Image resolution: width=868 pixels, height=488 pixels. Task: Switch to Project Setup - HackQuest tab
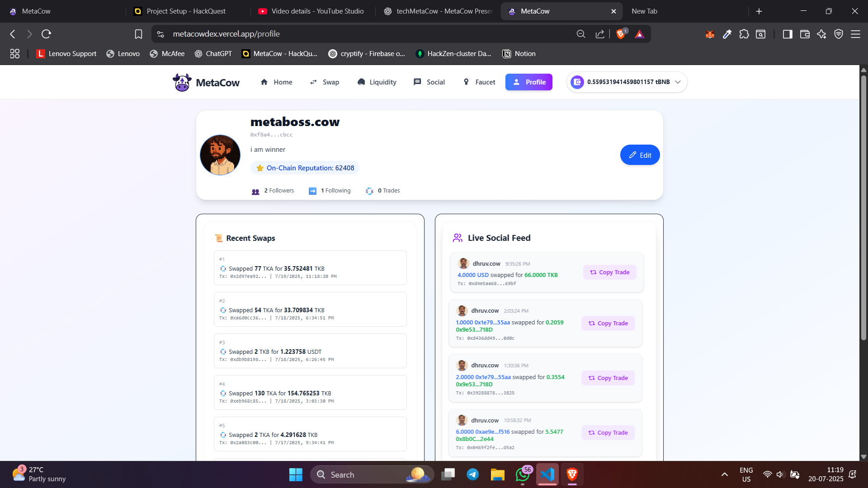[186, 11]
